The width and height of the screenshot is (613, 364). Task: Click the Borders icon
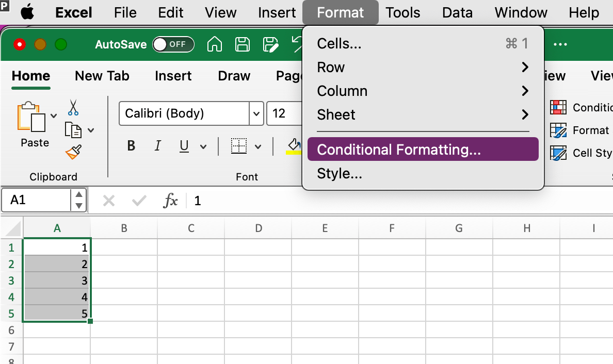coord(238,146)
